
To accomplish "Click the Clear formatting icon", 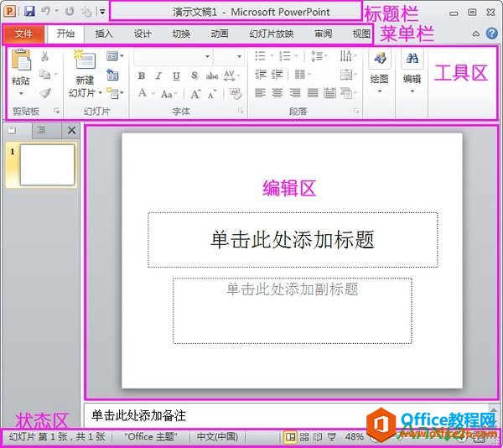I will (236, 94).
